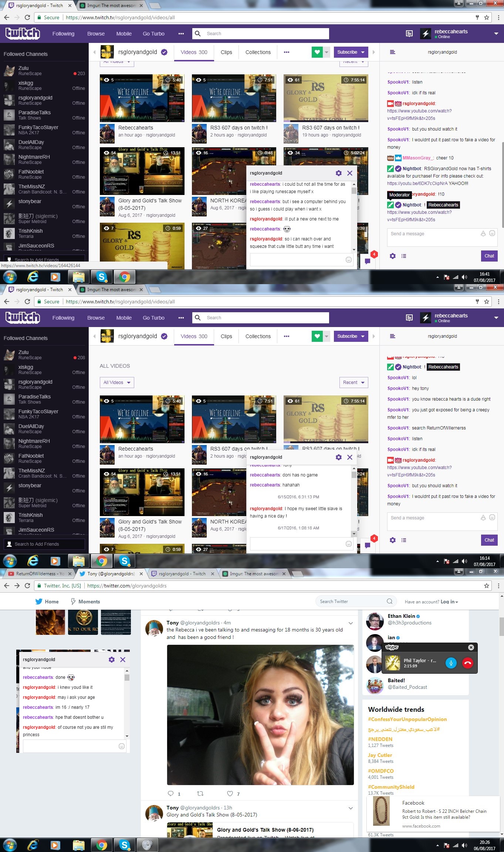This screenshot has height=852, width=504.
Task: Open chat settings gear in the middle Twitch window
Action: [393, 540]
